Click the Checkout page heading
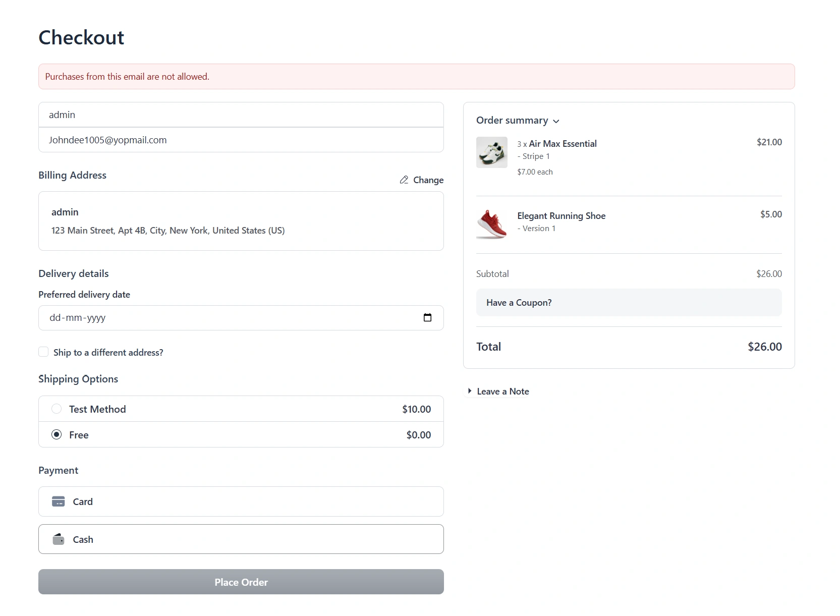Image resolution: width=840 pixels, height=616 pixels. pyautogui.click(x=81, y=37)
